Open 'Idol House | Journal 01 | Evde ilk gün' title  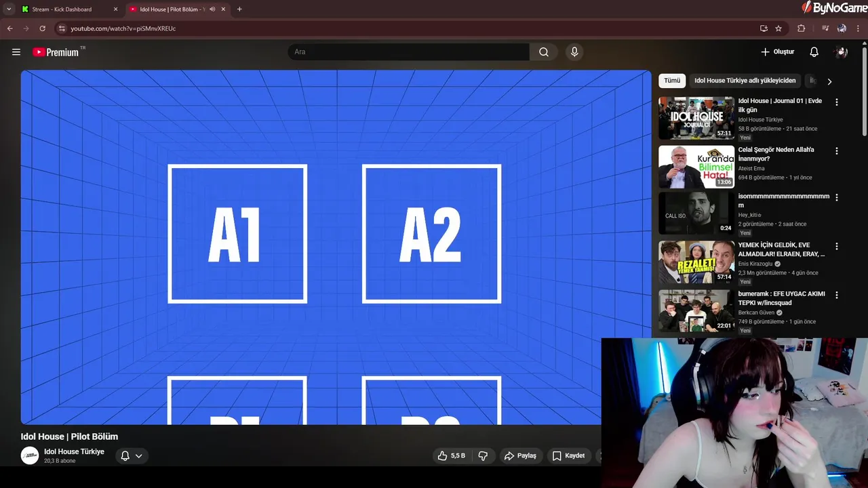pyautogui.click(x=780, y=105)
